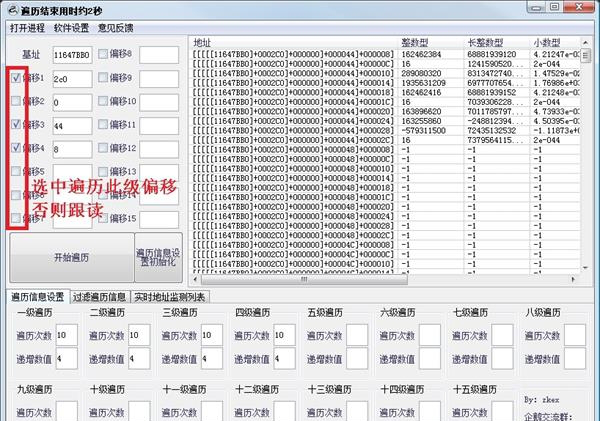Click the 三级遍历 递增数值 field

[x=212, y=359]
